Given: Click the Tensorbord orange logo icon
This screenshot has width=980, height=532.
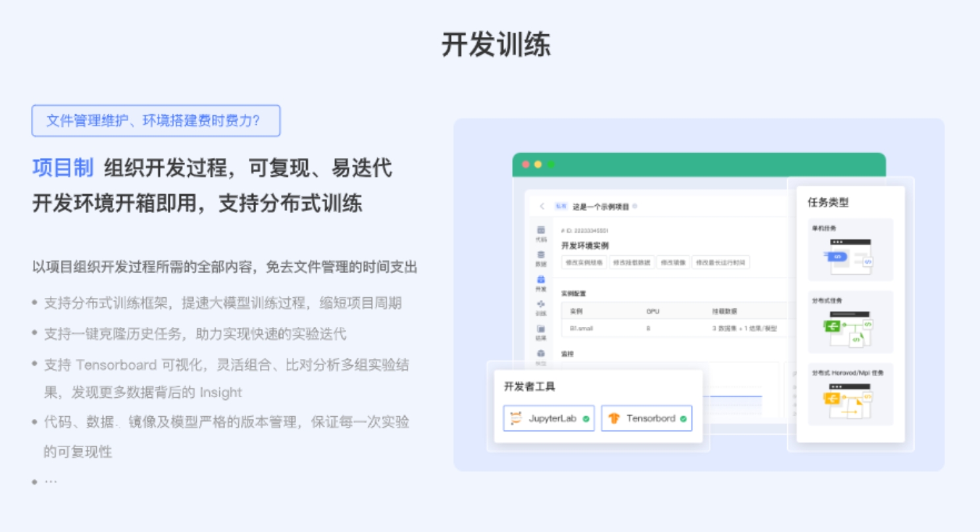Looking at the screenshot, I should click(614, 418).
